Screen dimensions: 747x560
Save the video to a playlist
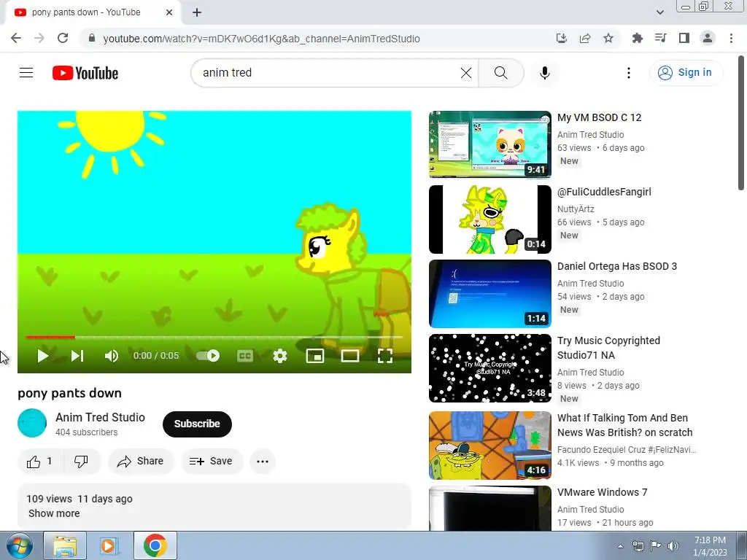(212, 462)
